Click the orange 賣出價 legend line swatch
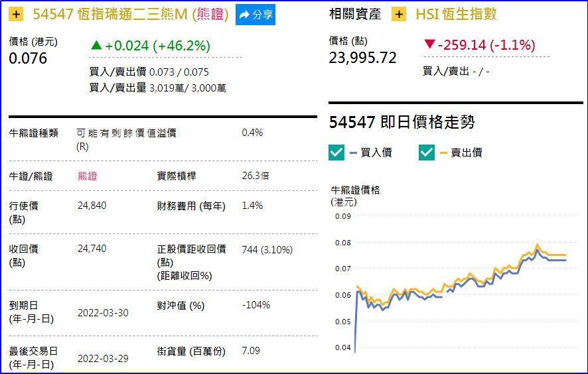The image size is (588, 374). (x=443, y=153)
